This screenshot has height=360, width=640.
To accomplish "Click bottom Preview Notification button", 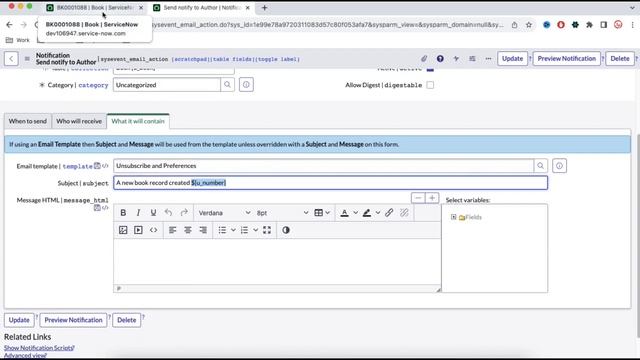I will click(73, 320).
